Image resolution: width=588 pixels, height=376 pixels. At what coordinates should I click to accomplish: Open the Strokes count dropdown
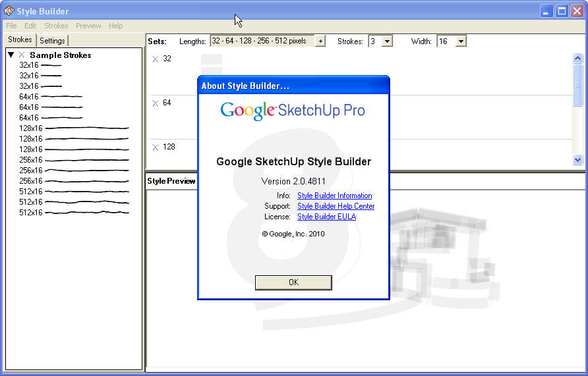(388, 41)
